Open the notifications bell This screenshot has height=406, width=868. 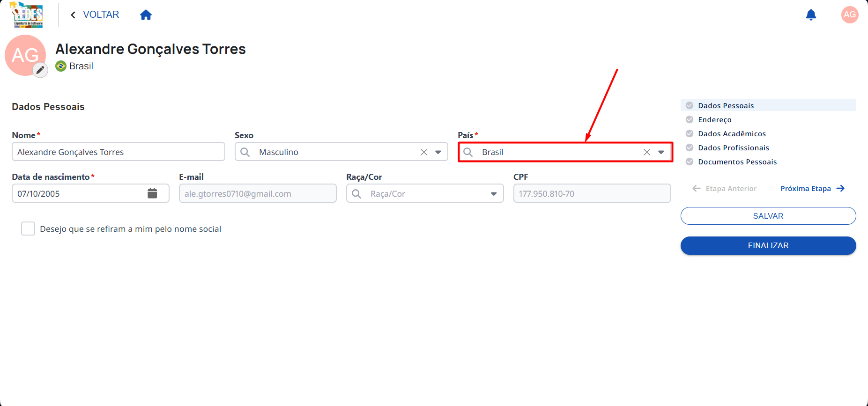coord(811,15)
